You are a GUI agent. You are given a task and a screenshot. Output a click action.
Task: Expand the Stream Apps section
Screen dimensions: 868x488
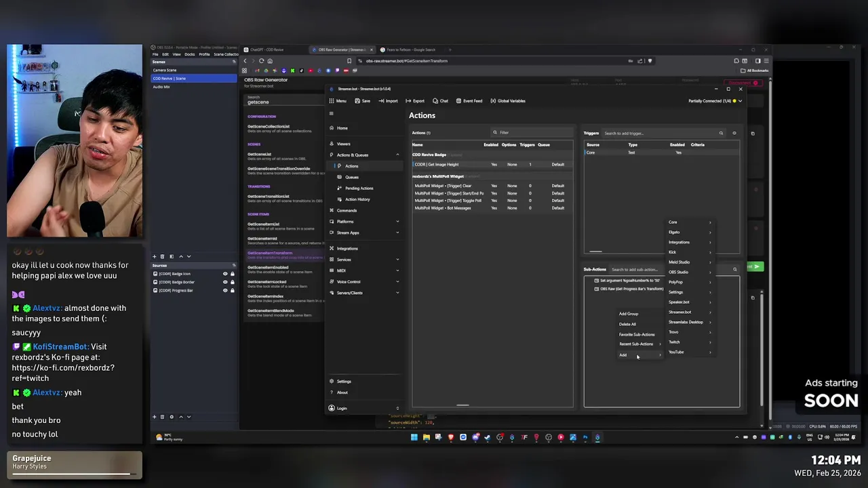pos(397,232)
